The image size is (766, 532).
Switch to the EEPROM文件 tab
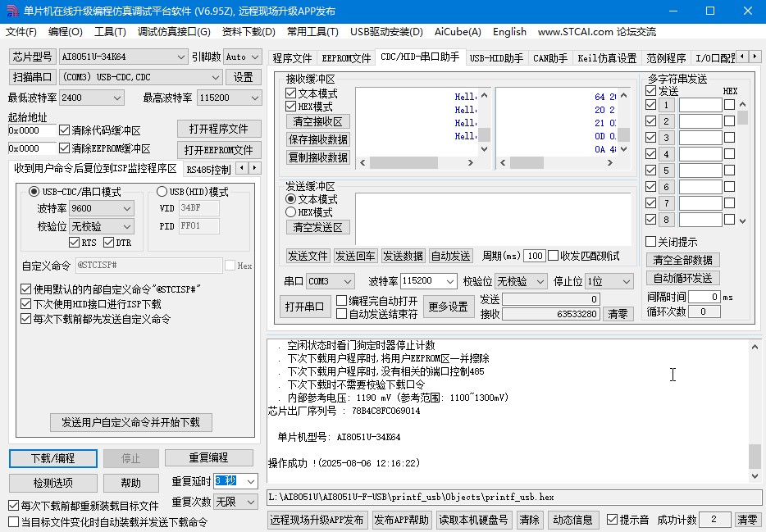(346, 58)
